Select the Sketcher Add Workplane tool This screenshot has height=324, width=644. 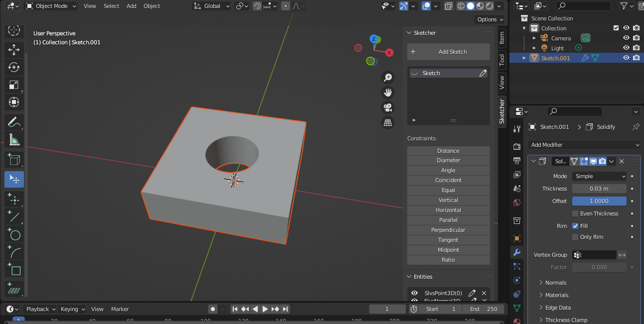point(14,289)
